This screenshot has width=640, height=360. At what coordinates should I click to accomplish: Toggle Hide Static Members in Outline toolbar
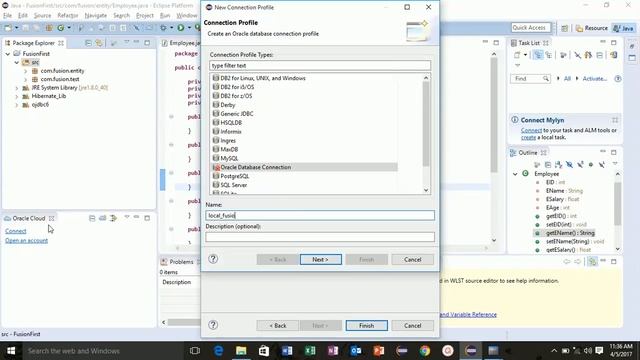(x=580, y=164)
